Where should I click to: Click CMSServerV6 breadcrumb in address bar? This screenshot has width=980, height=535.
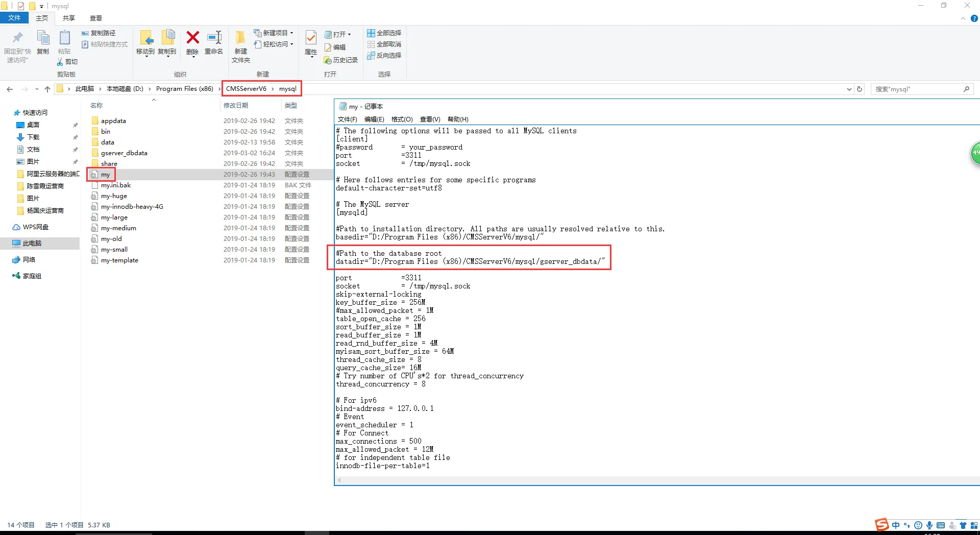coord(246,89)
